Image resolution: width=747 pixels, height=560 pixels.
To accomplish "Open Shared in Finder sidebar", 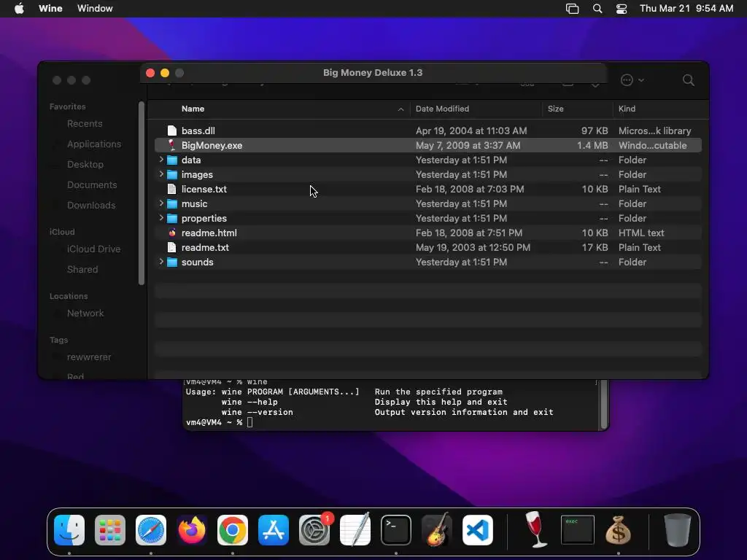I will tap(82, 270).
